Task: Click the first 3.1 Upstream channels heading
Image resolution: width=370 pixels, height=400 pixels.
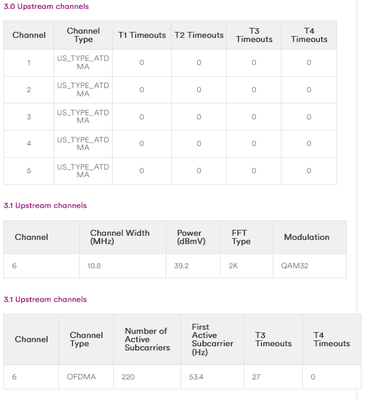Action: coord(45,205)
